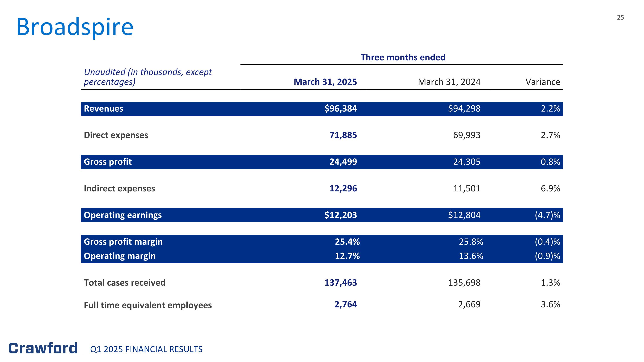Click the Operating margin 12.7% value

coord(347,256)
